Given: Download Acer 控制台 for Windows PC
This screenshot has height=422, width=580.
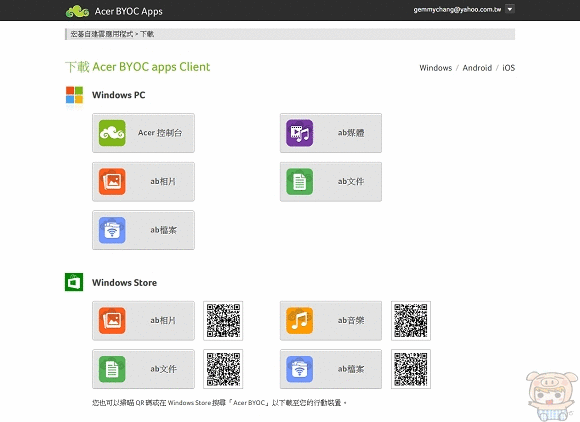Looking at the screenshot, I should (144, 133).
